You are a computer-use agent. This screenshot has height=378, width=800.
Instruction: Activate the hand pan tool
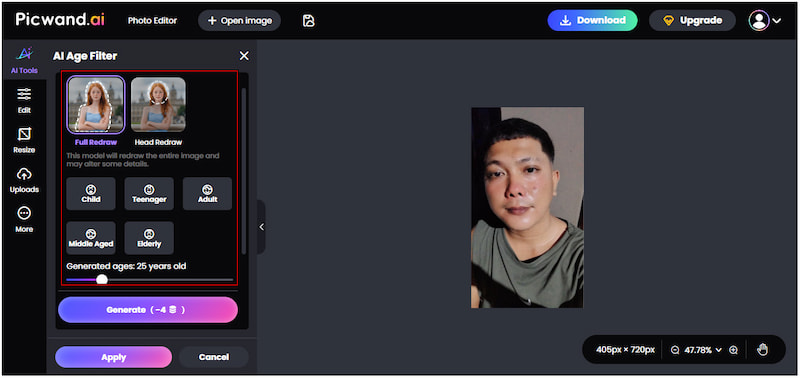(762, 349)
